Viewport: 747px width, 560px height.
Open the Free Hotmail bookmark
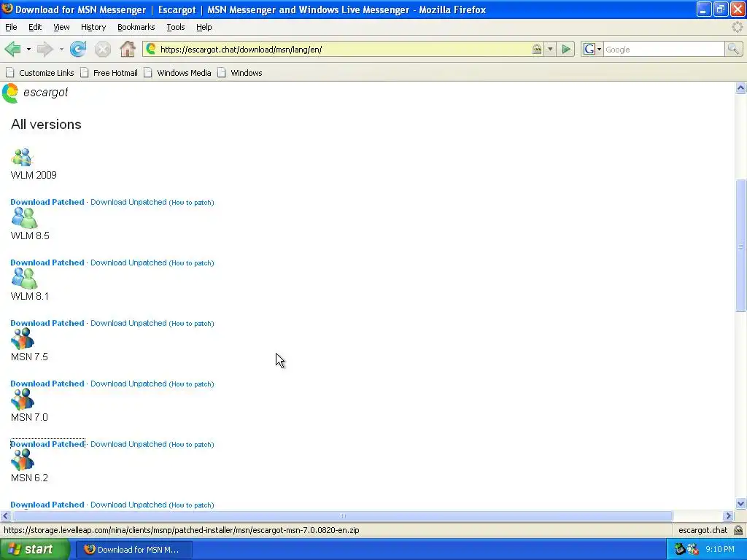click(109, 73)
